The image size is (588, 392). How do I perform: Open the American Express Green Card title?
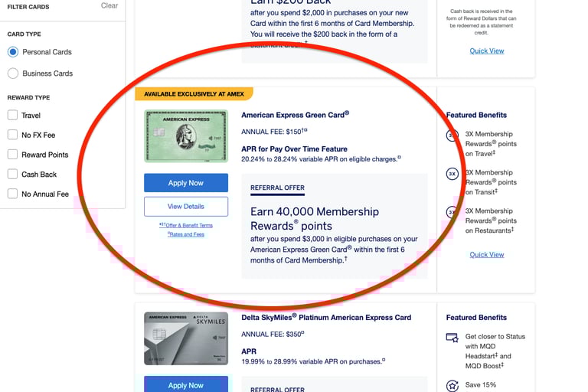[x=295, y=115]
